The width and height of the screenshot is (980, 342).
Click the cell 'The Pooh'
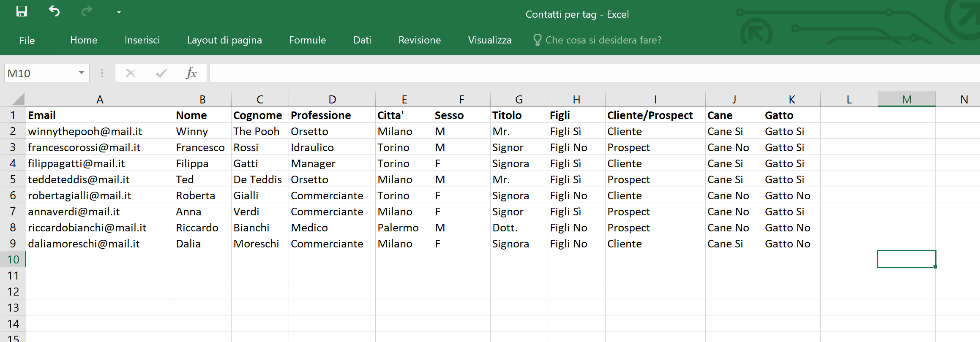260,131
